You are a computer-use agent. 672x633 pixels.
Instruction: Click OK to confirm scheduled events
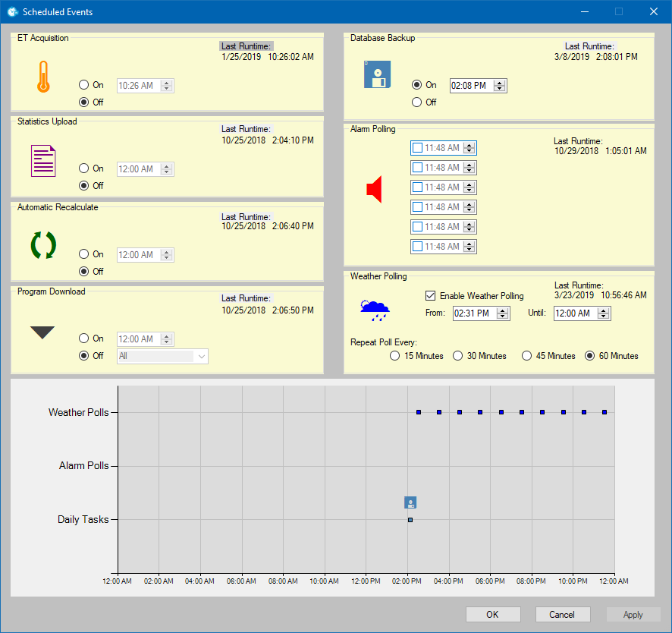[493, 615]
